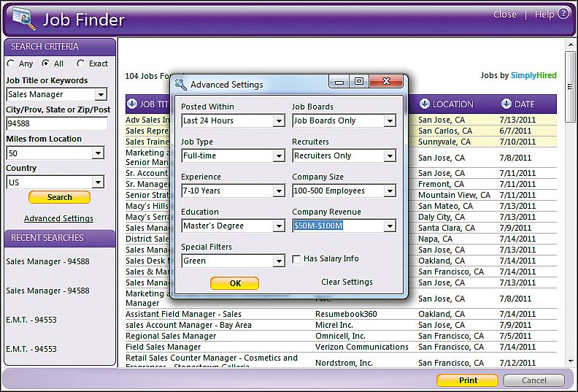
Task: Click the Cancel button
Action: pos(533,380)
